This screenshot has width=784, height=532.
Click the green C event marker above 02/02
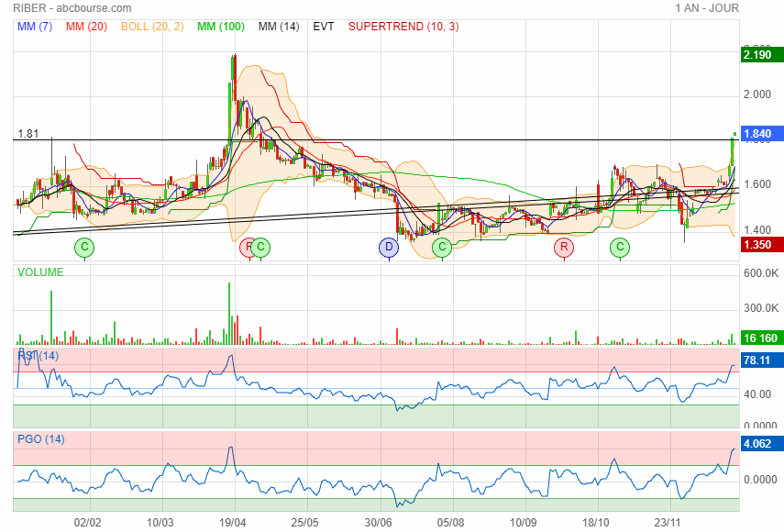(84, 247)
